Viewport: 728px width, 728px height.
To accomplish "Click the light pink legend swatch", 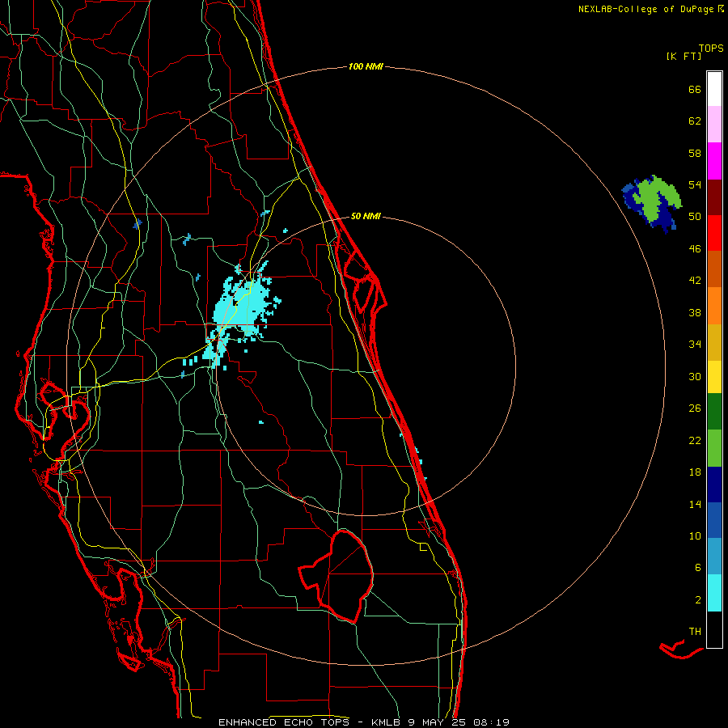I will pyautogui.click(x=714, y=124).
